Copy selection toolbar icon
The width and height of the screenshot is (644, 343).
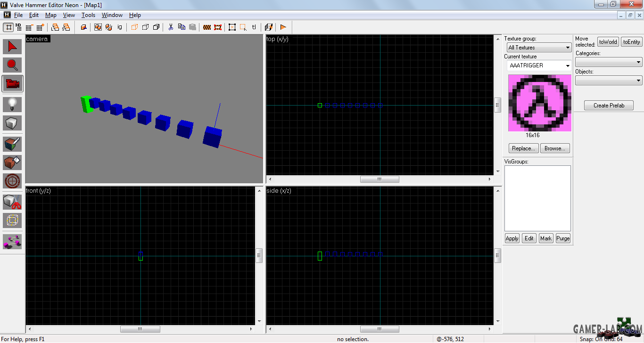click(x=182, y=27)
